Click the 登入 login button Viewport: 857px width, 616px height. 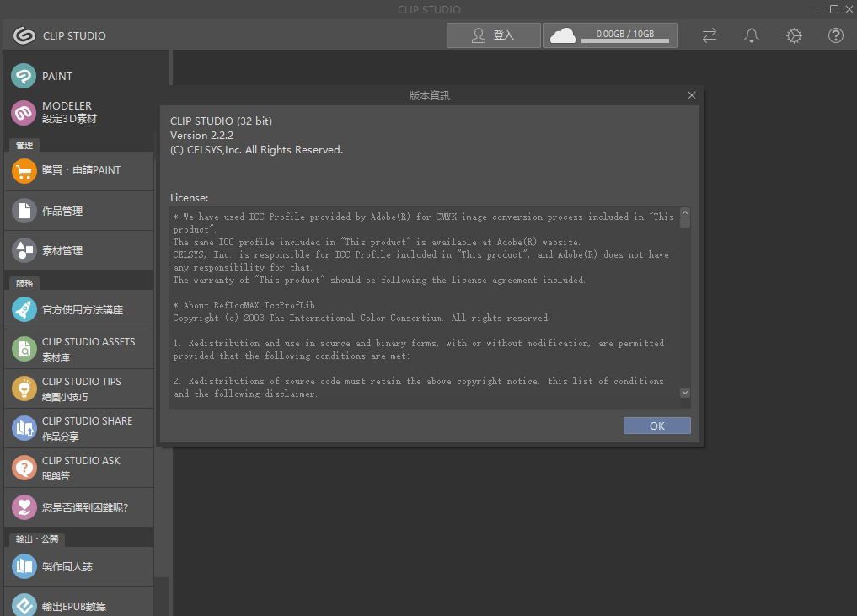(x=494, y=35)
